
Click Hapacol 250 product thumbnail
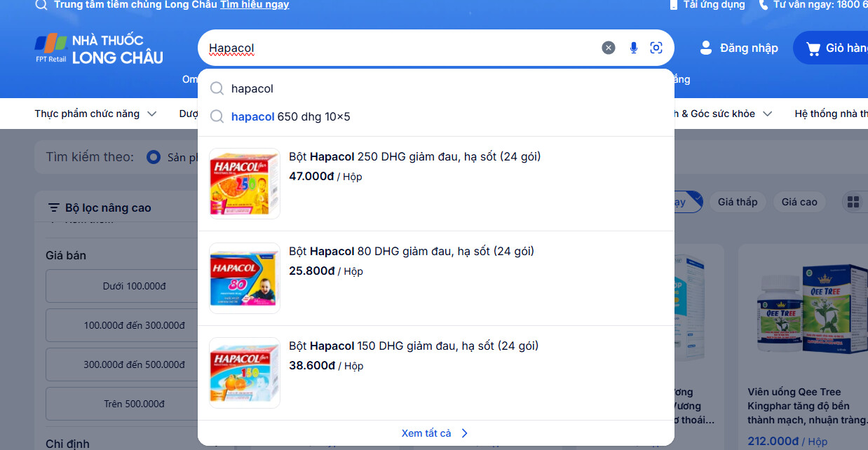(x=245, y=184)
